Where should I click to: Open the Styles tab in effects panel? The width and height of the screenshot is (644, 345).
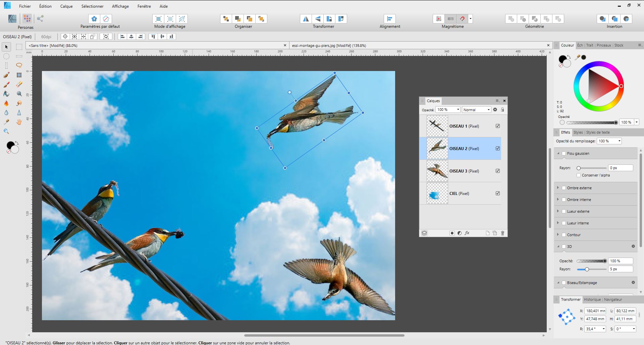tap(578, 132)
